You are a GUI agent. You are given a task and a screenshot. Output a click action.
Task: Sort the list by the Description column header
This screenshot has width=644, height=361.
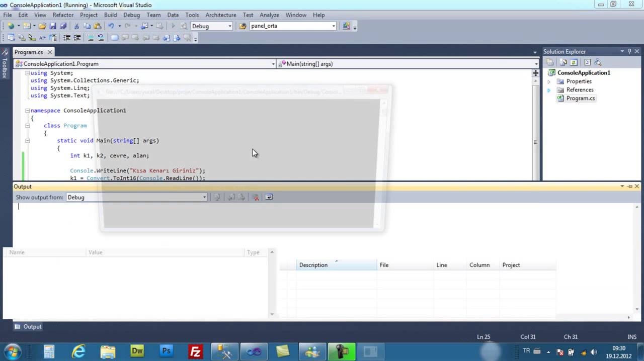[337, 265]
